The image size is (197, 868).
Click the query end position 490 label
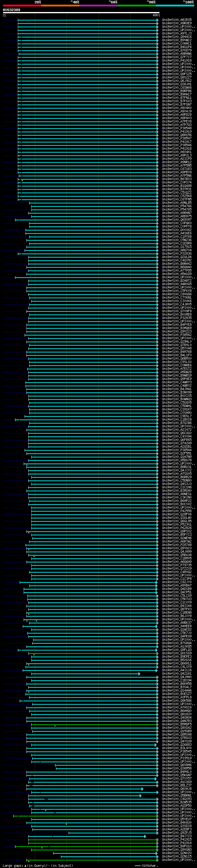click(155, 15)
